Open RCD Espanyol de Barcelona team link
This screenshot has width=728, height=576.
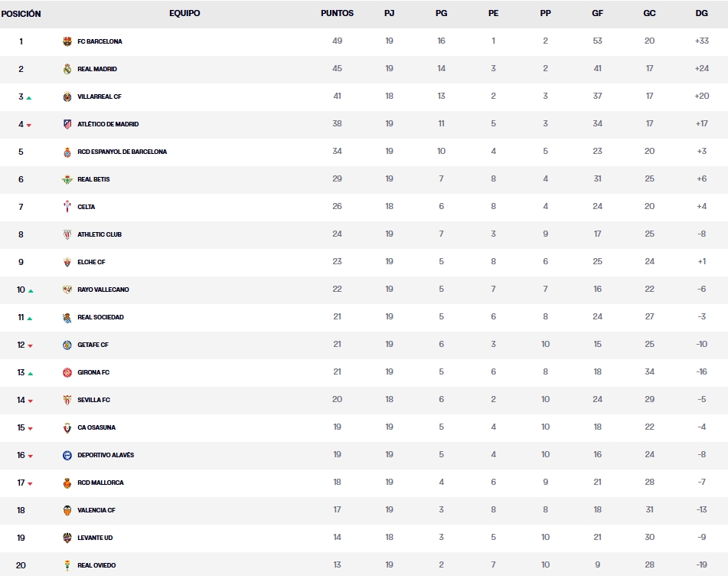(x=122, y=152)
